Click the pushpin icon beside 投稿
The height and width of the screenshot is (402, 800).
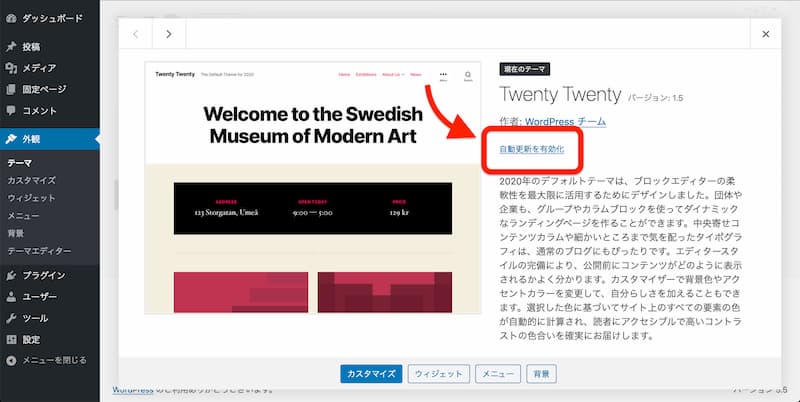pos(11,47)
